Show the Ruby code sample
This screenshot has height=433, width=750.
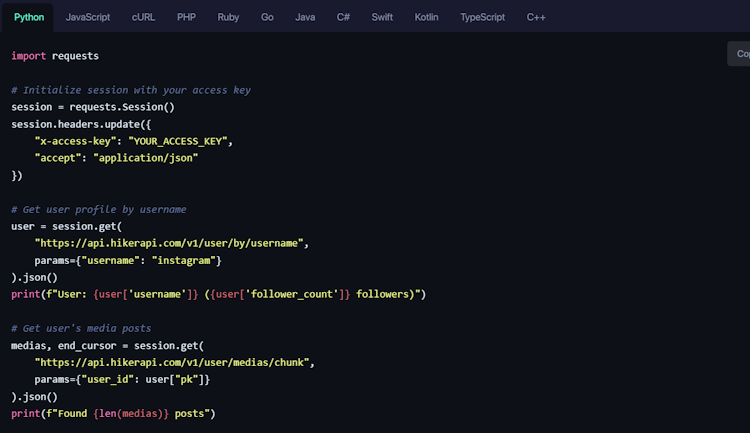(x=228, y=18)
